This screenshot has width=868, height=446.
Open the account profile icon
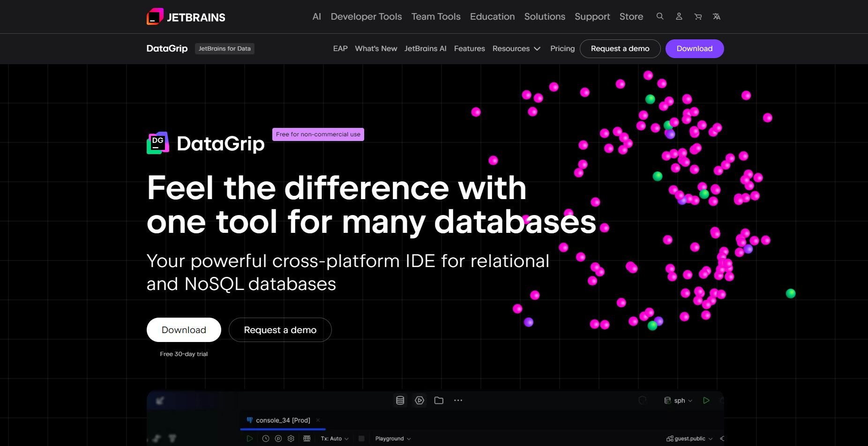679,16
